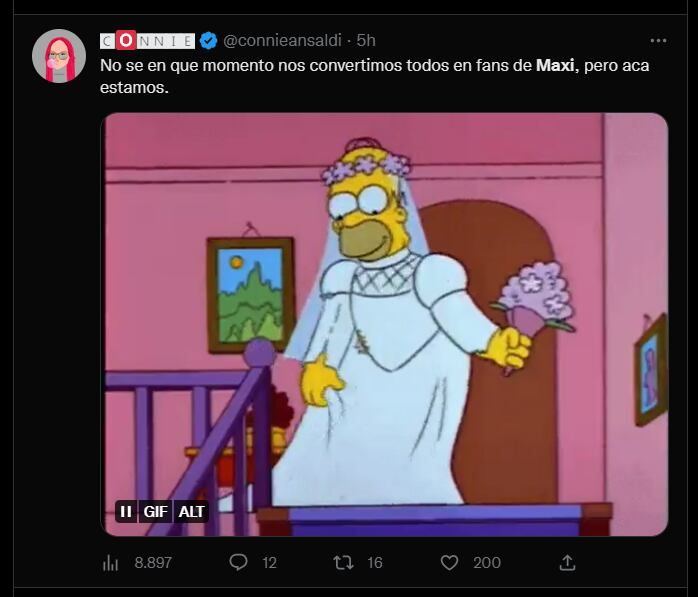Open the three-dot more options menu
Image resolution: width=698 pixels, height=597 pixels.
[x=658, y=41]
